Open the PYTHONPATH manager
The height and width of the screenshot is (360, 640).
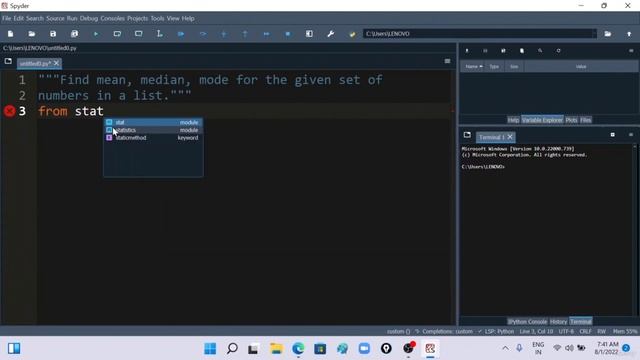click(352, 34)
